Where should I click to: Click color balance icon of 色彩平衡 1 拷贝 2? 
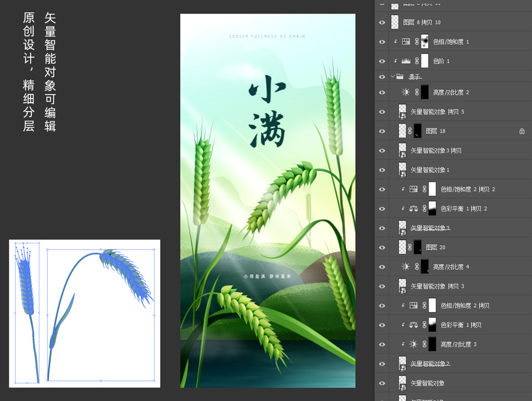click(x=413, y=208)
